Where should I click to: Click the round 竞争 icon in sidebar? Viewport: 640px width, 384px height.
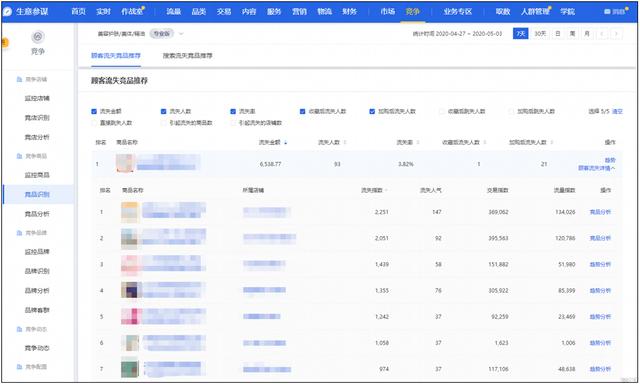(x=38, y=37)
